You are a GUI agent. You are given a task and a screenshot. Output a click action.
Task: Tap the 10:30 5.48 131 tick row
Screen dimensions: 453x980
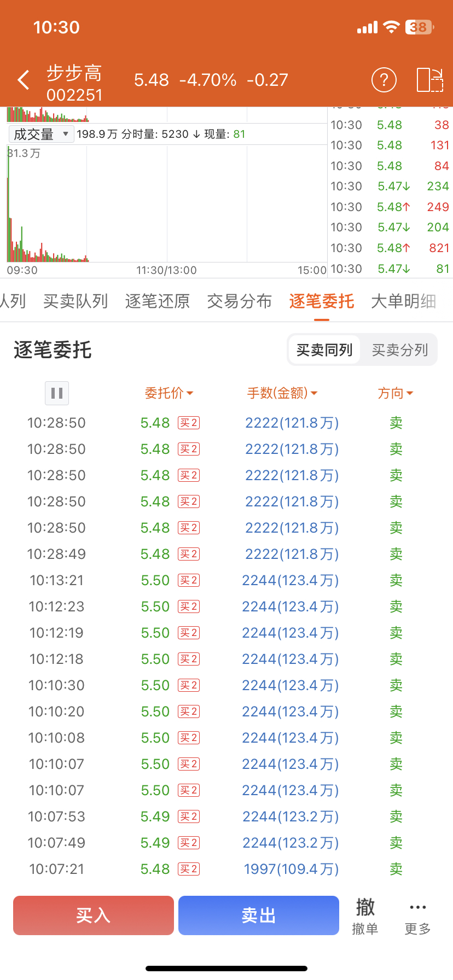coord(390,145)
